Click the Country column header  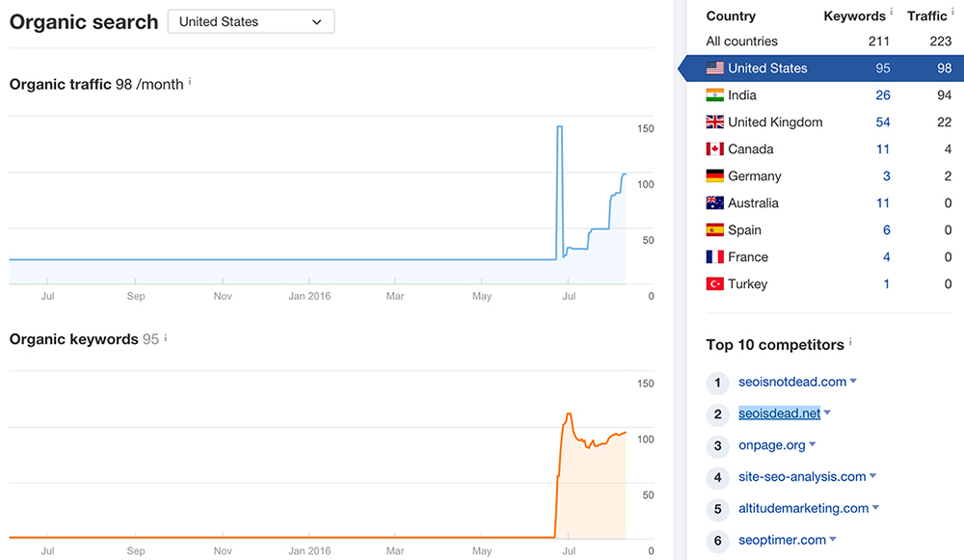731,16
